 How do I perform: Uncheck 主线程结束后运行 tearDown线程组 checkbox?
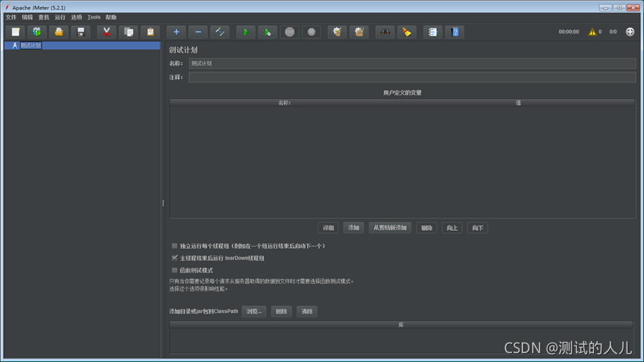click(x=174, y=258)
